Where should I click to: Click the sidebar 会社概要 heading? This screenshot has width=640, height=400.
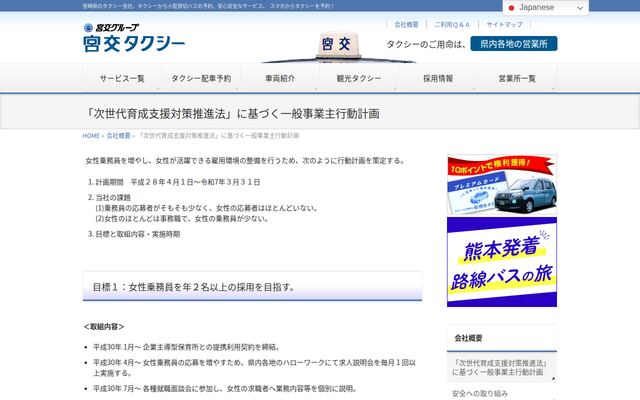click(469, 338)
